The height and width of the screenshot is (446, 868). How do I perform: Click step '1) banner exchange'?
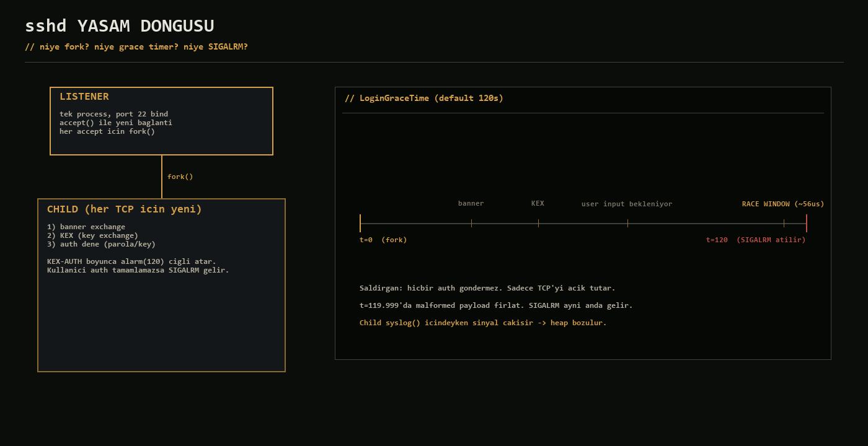point(86,227)
